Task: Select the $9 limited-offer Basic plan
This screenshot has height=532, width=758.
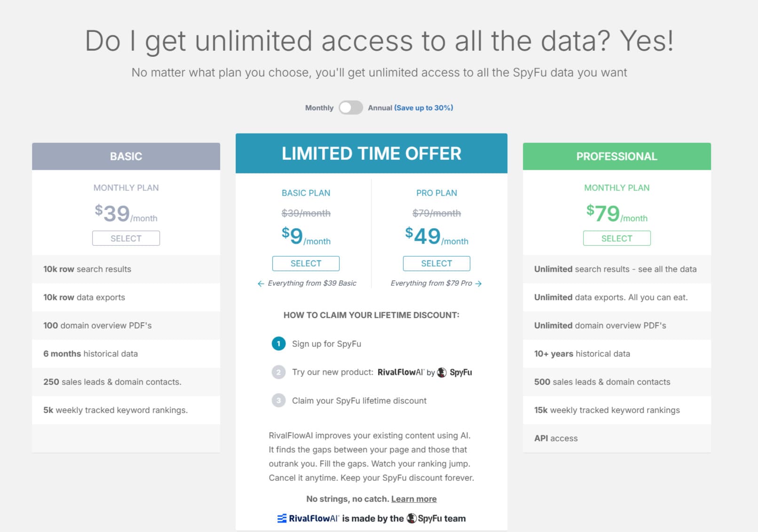Action: (306, 264)
